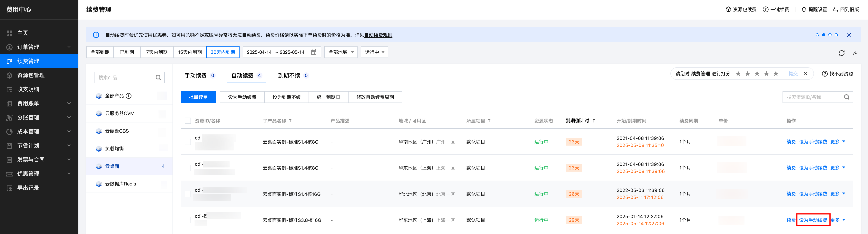Toggle the select-all header checkbox
Screen dimensions: 868x234
click(x=188, y=121)
